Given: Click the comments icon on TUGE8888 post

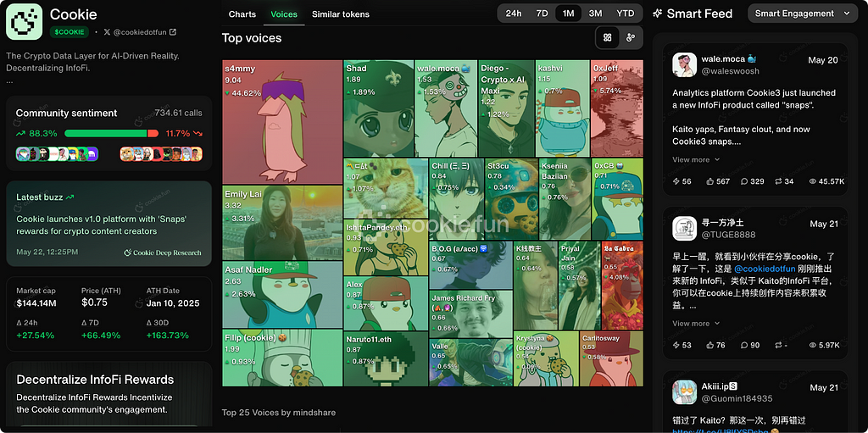Looking at the screenshot, I should coord(744,345).
